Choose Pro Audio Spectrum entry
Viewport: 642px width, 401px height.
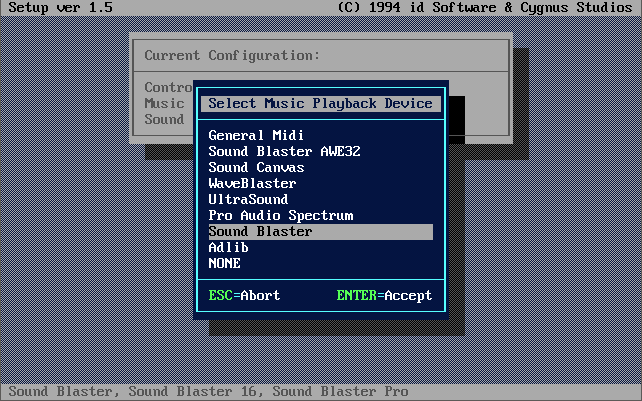pyautogui.click(x=280, y=215)
